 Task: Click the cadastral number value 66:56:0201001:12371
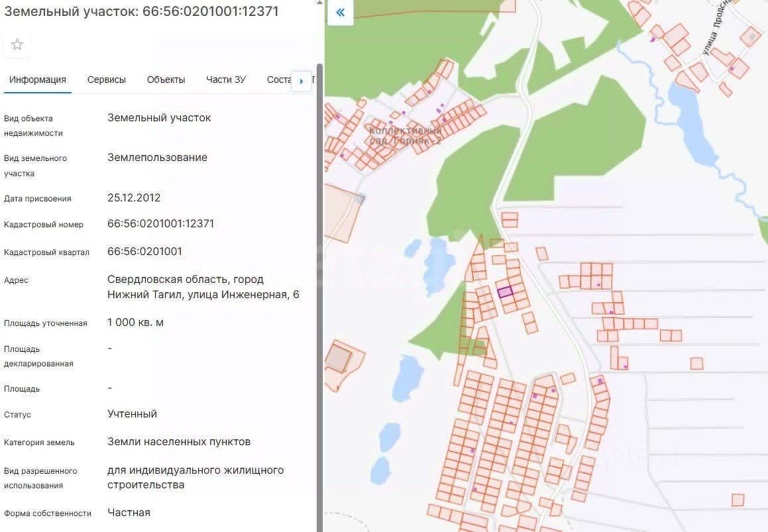tap(160, 224)
